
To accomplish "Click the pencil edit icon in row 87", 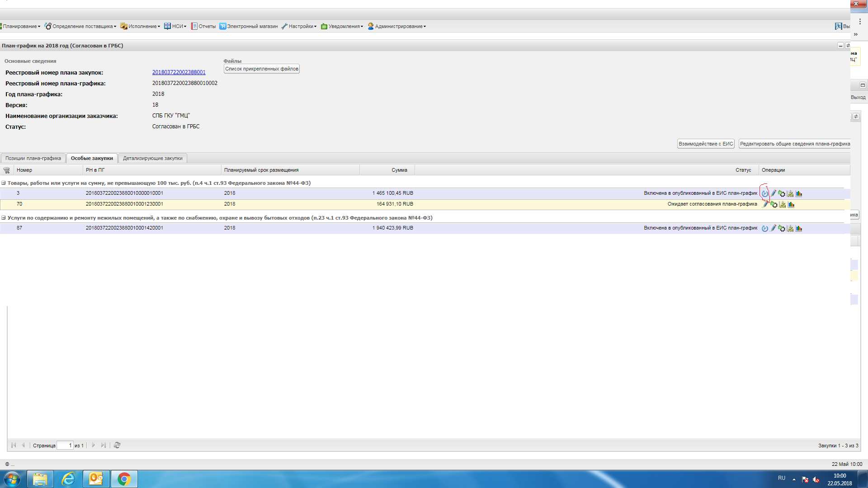I will [773, 228].
